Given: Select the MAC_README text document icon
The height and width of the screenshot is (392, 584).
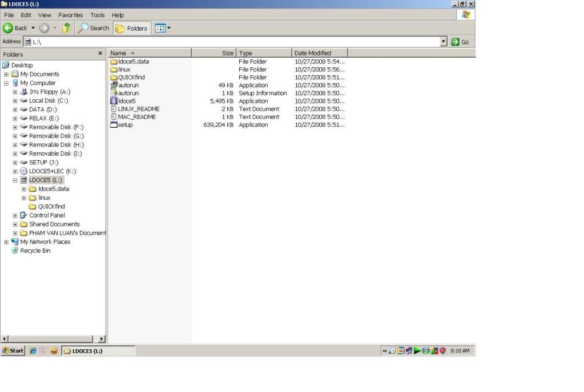Looking at the screenshot, I should [114, 116].
